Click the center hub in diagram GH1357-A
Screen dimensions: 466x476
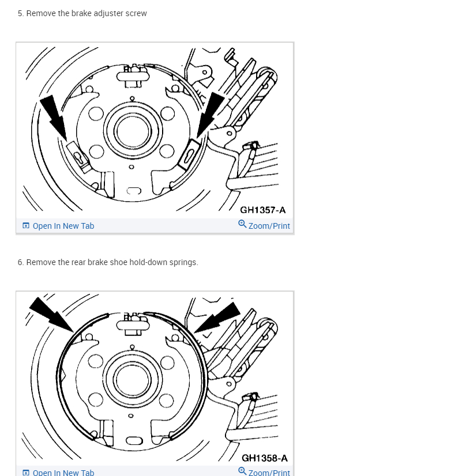133,131
